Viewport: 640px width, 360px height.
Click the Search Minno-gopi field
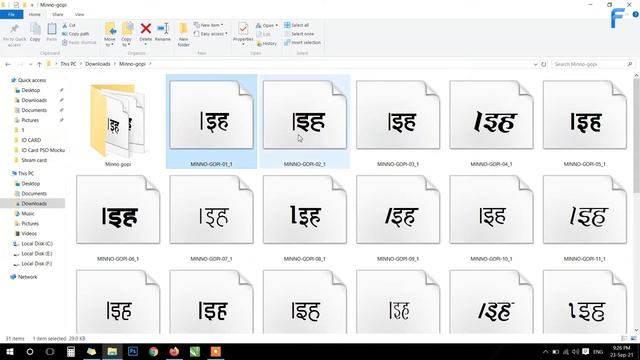click(593, 64)
